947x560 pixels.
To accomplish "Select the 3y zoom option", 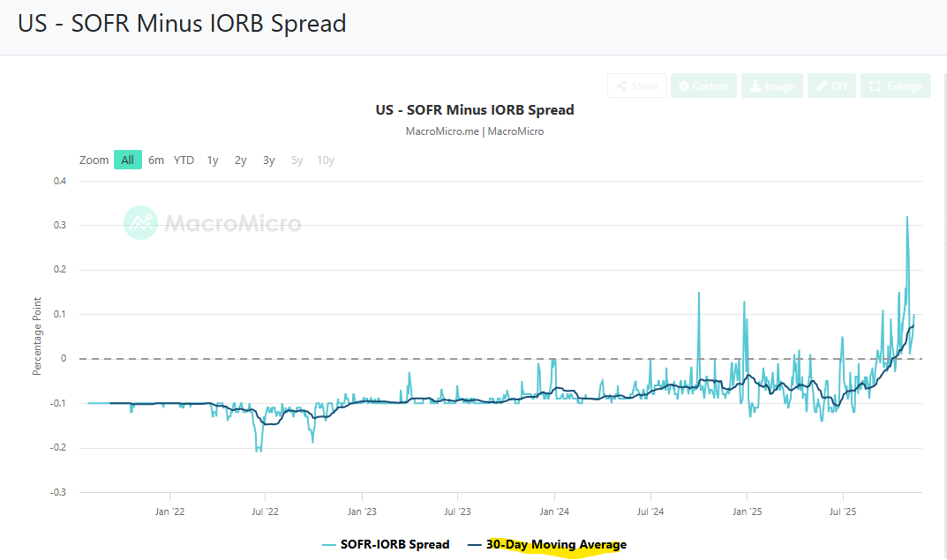I will pyautogui.click(x=268, y=160).
